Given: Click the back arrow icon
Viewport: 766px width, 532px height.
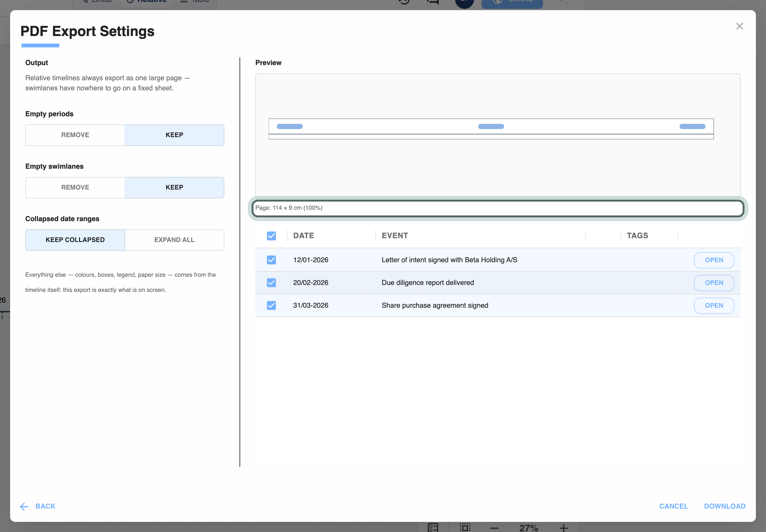Looking at the screenshot, I should coord(24,506).
